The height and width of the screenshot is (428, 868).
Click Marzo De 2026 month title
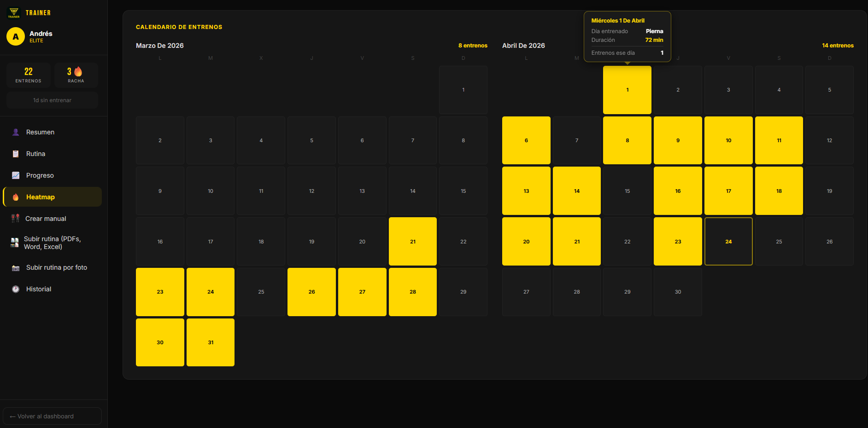(160, 46)
